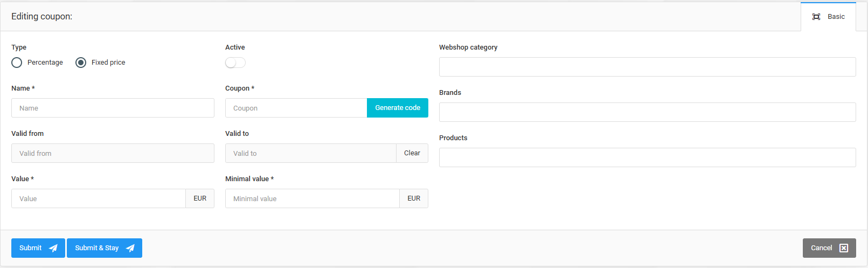Click the paper plane icon on Submit & Stay

point(130,248)
